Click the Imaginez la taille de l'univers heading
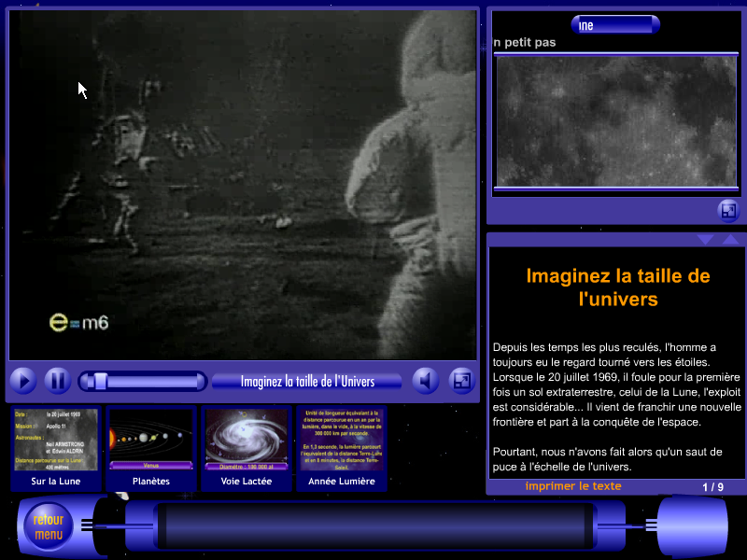Screen dimensions: 747x560 coord(618,287)
